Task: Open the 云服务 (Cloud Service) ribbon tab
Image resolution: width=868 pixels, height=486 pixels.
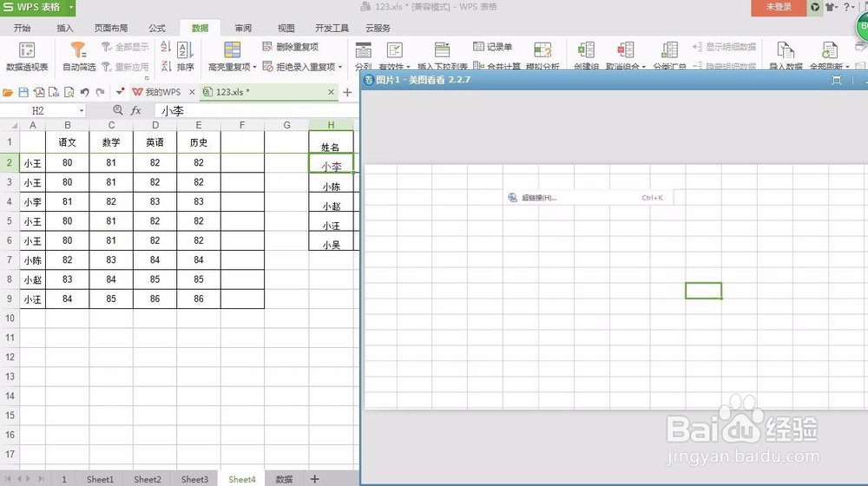Action: coord(378,29)
